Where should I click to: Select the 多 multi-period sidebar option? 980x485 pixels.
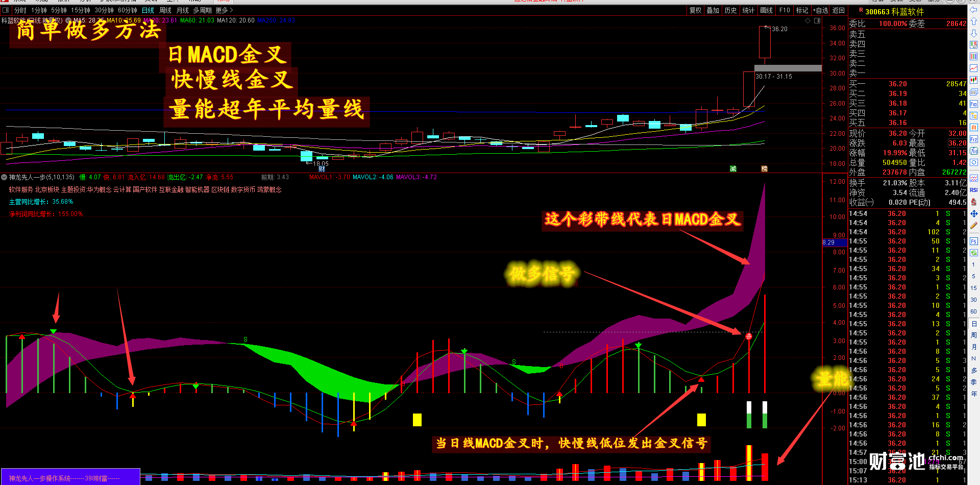point(973,371)
